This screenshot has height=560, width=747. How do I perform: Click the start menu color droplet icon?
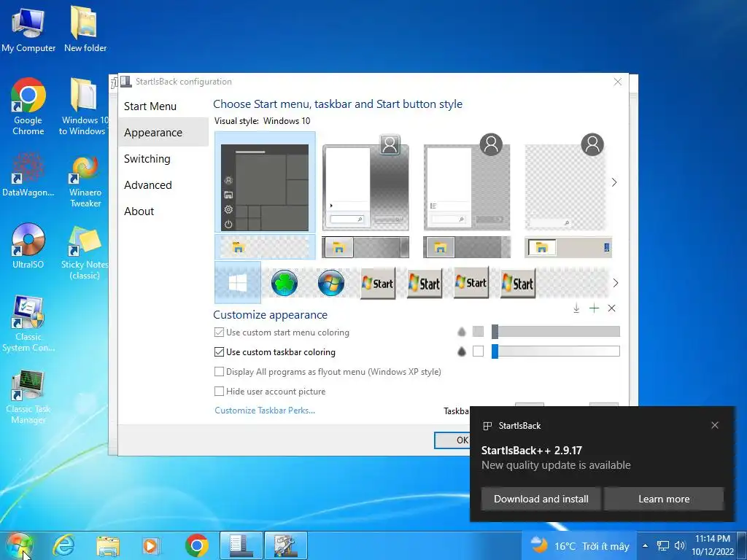462,332
